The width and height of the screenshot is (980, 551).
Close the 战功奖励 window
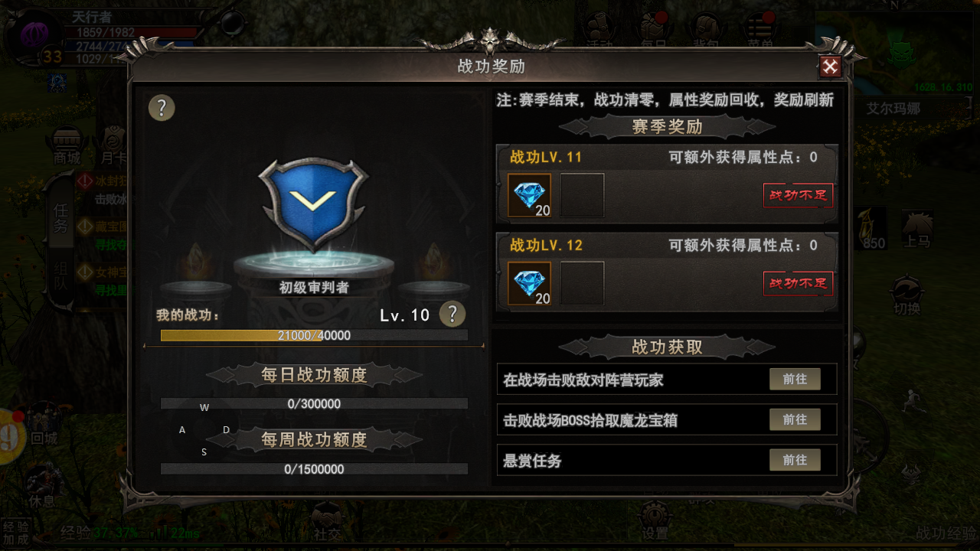coord(830,67)
